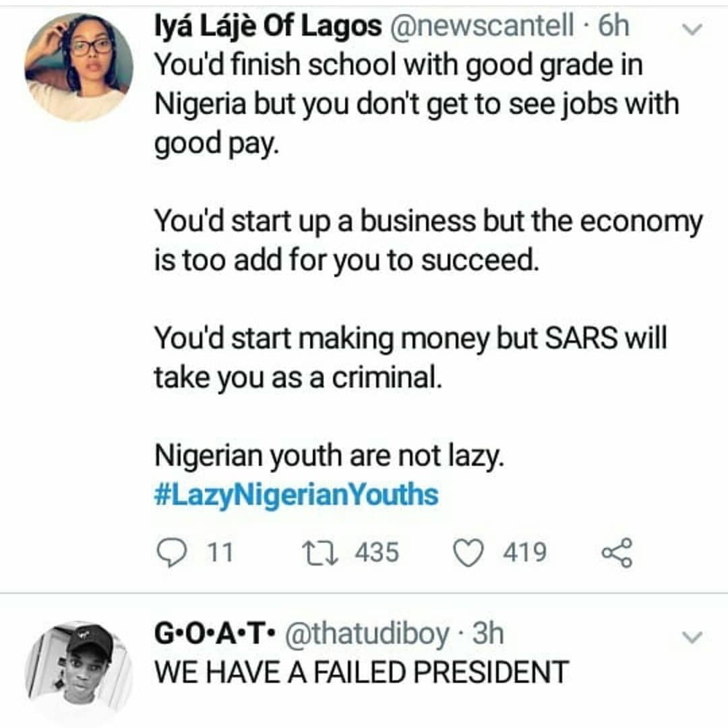Open the #LazyNigerianYouths hashtag
Screen dimensions: 728x728
(x=297, y=495)
